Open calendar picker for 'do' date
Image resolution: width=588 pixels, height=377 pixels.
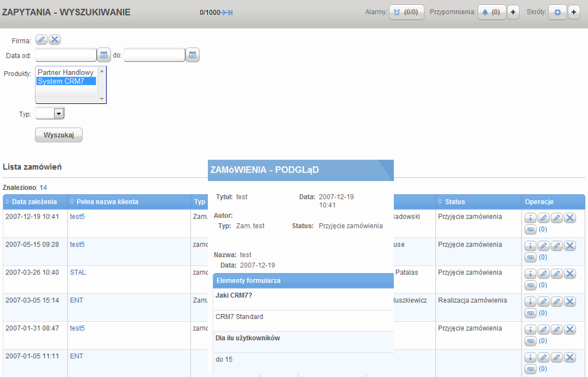[x=192, y=55]
